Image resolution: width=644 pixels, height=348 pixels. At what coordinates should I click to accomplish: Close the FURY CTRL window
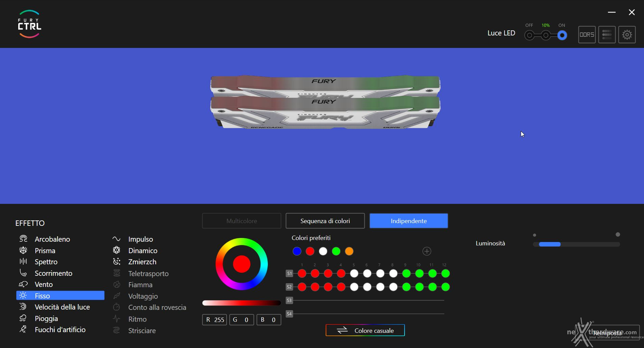[x=632, y=12]
